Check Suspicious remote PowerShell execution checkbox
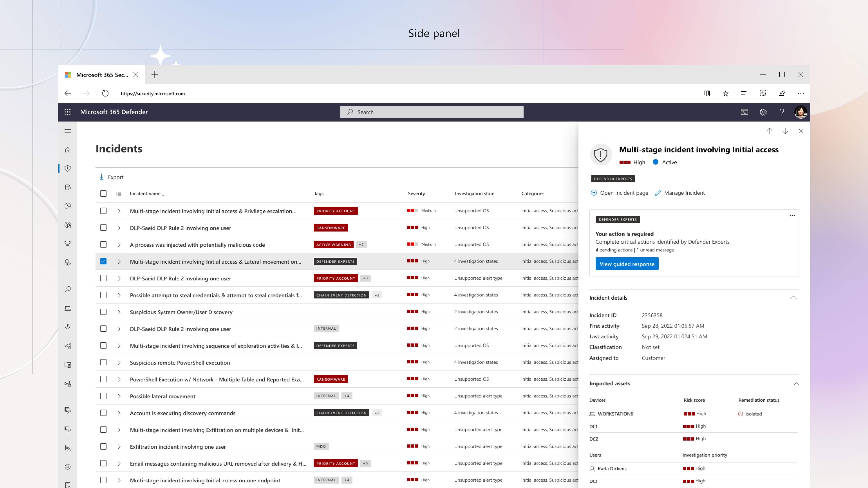This screenshot has height=488, width=868. click(x=103, y=362)
